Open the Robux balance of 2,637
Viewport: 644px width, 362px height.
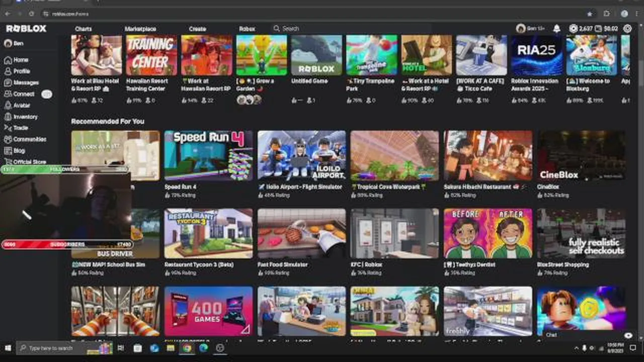tap(581, 29)
